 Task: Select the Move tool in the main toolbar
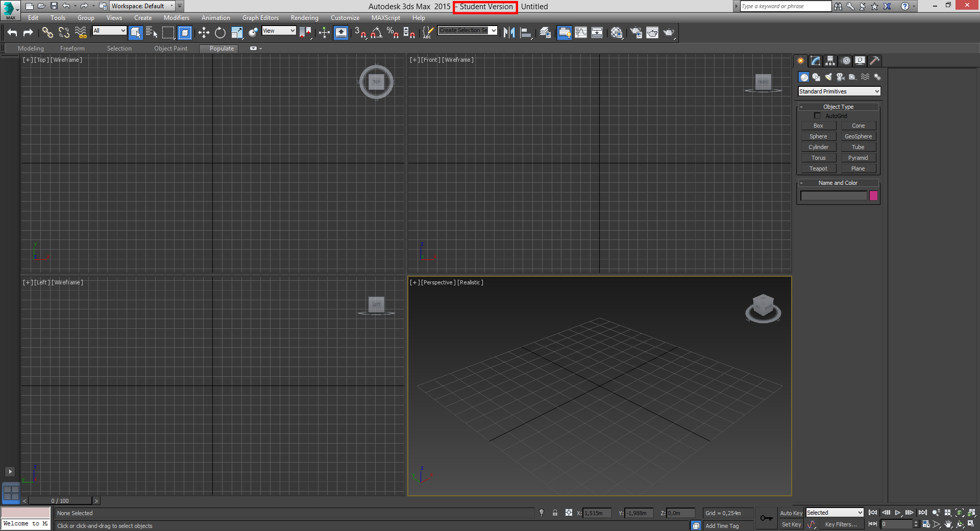pos(204,33)
